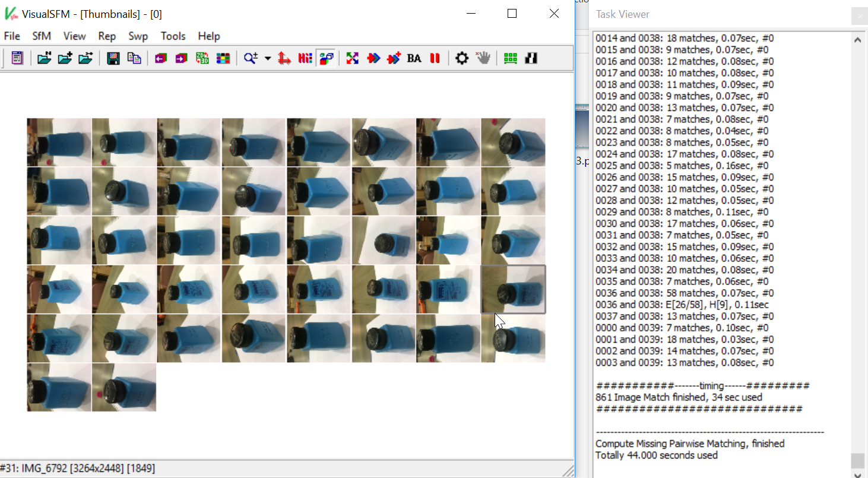Open the task viewer log window icon
The width and height of the screenshot is (868, 478).
[x=17, y=58]
